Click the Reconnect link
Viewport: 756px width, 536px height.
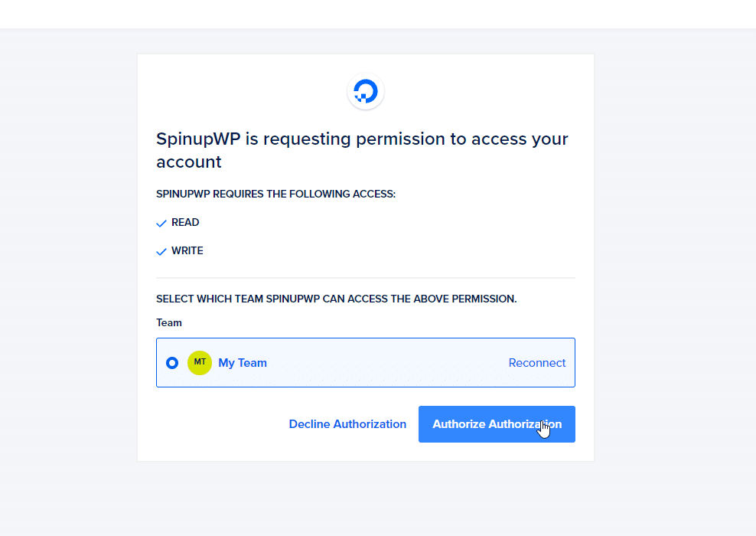click(536, 363)
